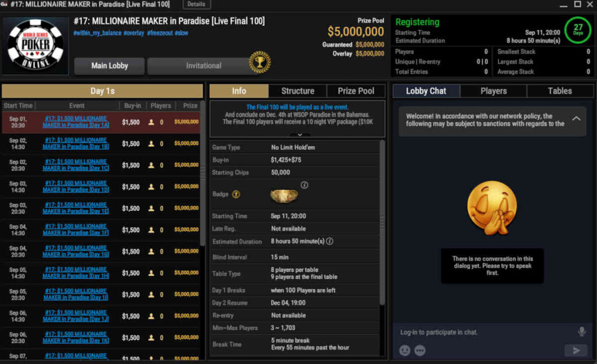Open the chat options speech bubble icon
The image size is (597, 364).
pyautogui.click(x=420, y=350)
